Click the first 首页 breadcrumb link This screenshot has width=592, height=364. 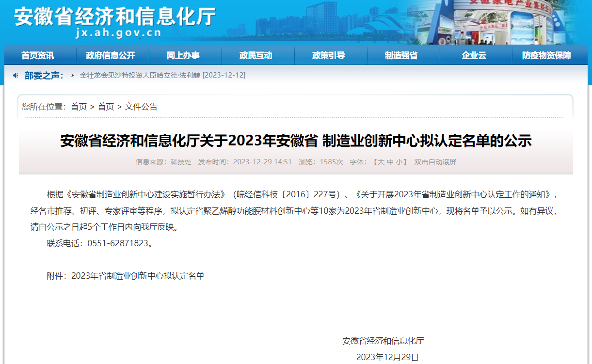(x=79, y=107)
